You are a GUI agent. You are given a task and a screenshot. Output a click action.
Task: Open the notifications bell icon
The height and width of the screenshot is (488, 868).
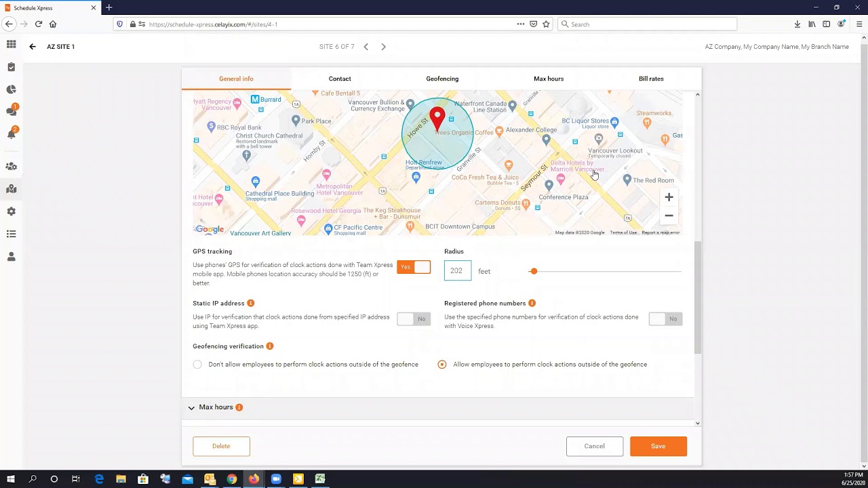point(11,134)
